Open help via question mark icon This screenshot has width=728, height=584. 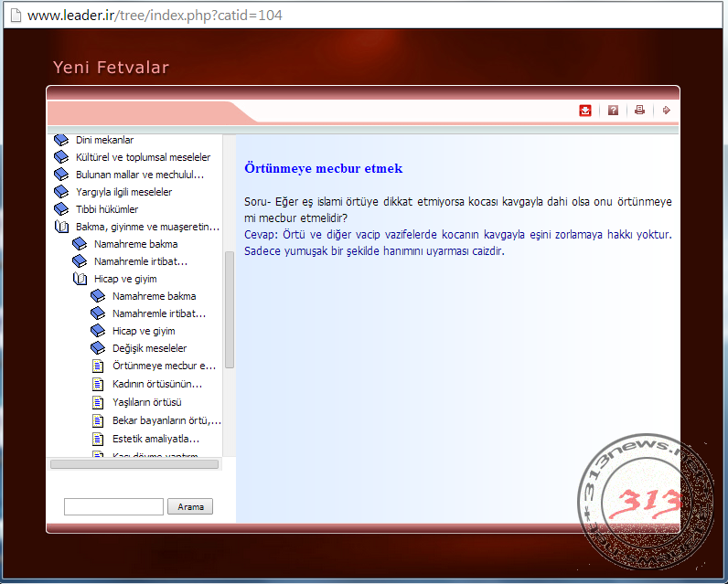[x=613, y=111]
